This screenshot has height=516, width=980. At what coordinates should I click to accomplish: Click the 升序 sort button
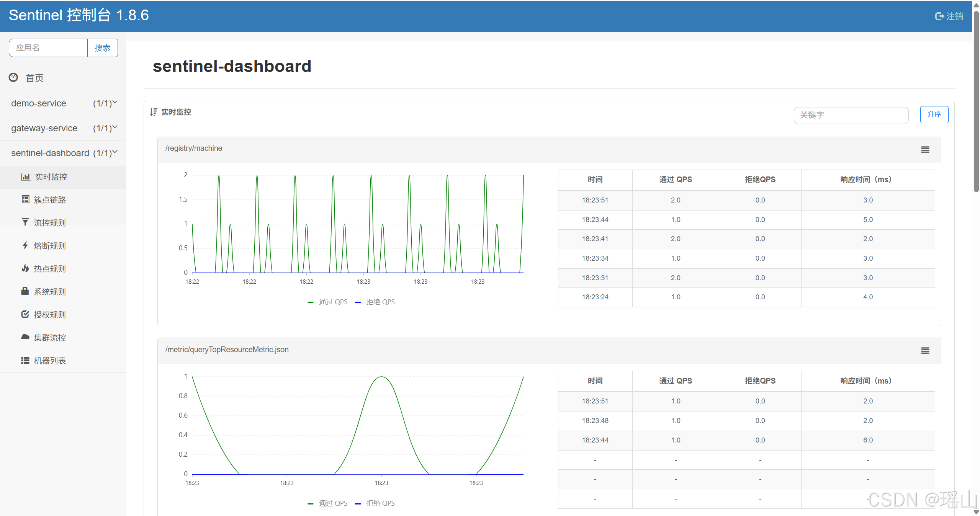934,114
